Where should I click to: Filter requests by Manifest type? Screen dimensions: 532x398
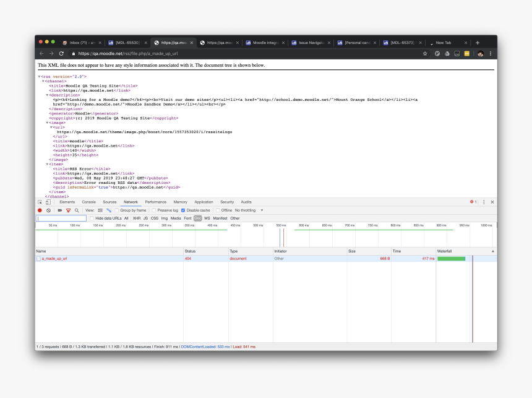point(220,218)
